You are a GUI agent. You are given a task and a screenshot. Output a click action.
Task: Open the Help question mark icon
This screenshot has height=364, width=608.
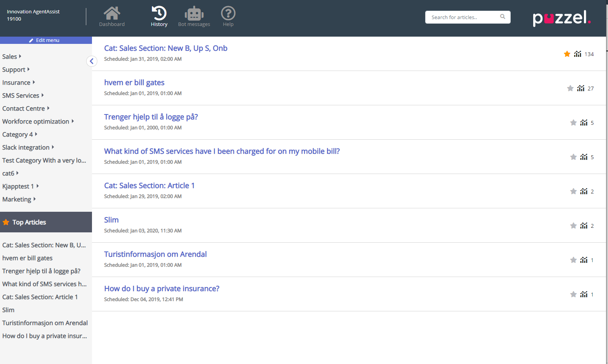[x=228, y=14]
